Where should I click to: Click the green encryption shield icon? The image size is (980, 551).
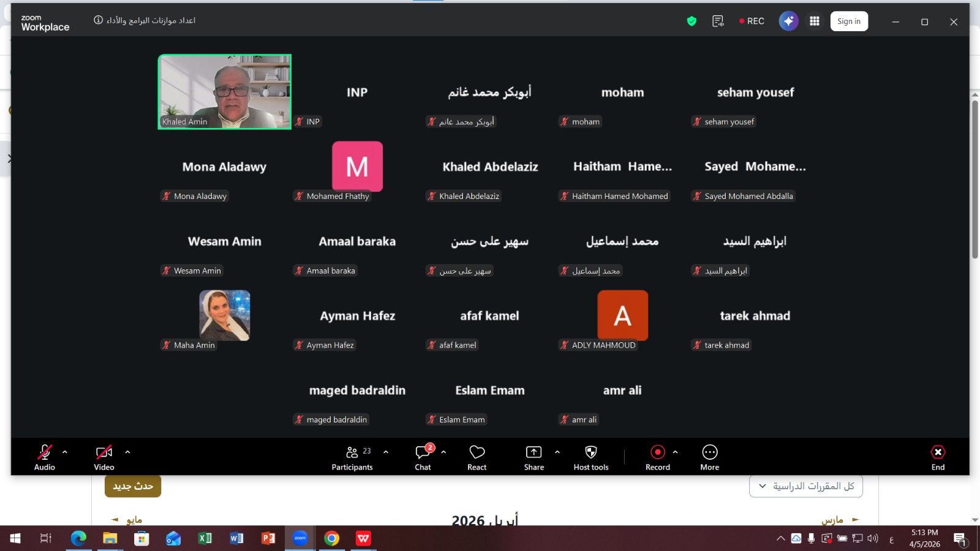point(692,21)
